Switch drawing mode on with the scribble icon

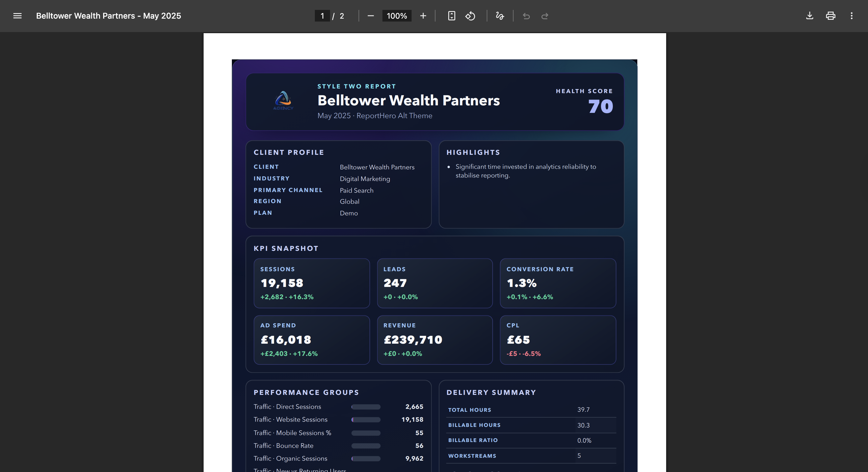[x=500, y=16]
